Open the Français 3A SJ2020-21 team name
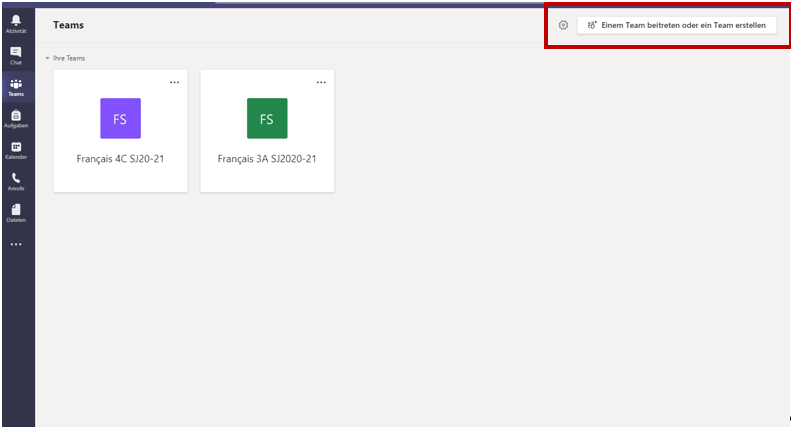This screenshot has height=433, width=791. click(267, 158)
